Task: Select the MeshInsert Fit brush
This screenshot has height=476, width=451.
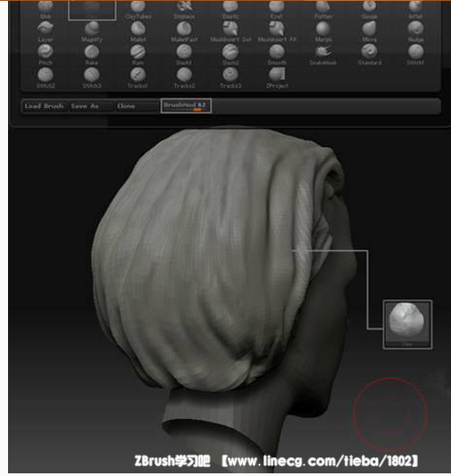Action: [x=277, y=31]
